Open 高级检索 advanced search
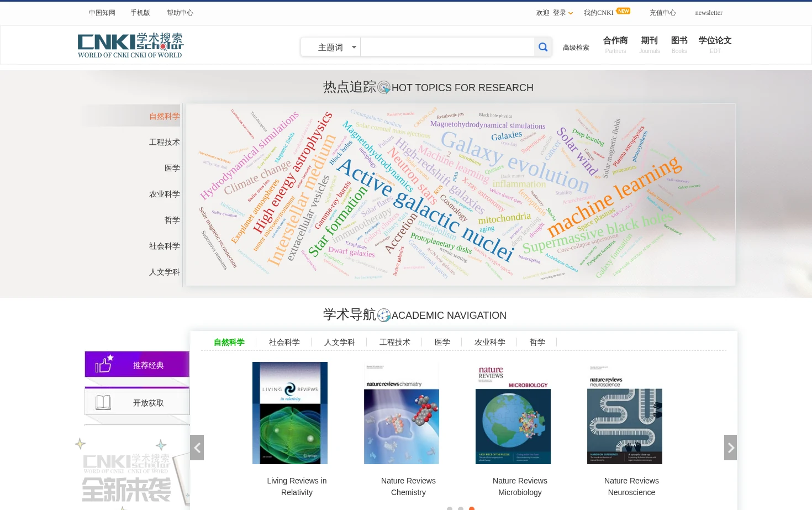 point(576,48)
